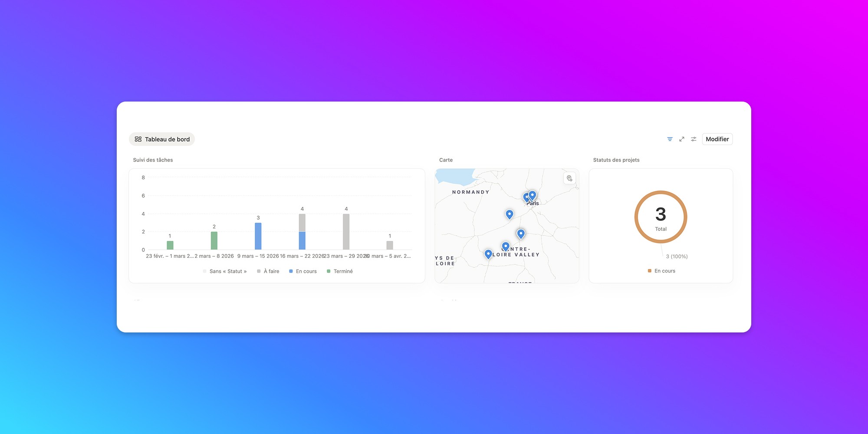
Task: Select the pin over the Loire Valley label
Action: pos(505,245)
